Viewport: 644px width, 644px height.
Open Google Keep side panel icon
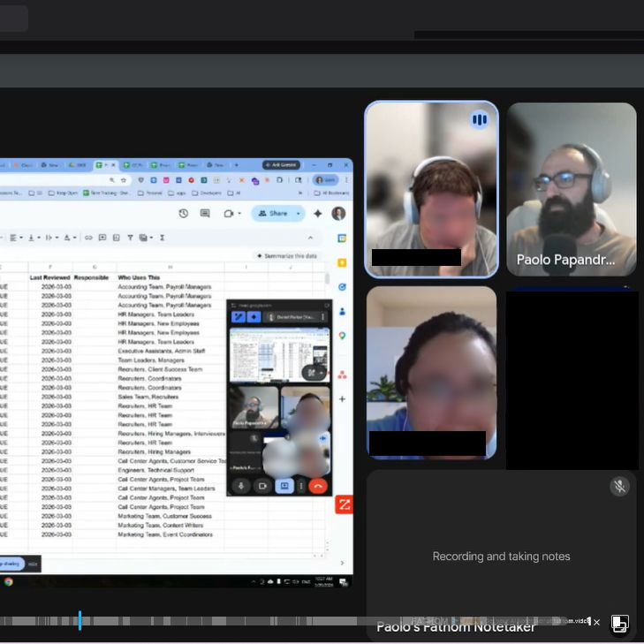[342, 263]
